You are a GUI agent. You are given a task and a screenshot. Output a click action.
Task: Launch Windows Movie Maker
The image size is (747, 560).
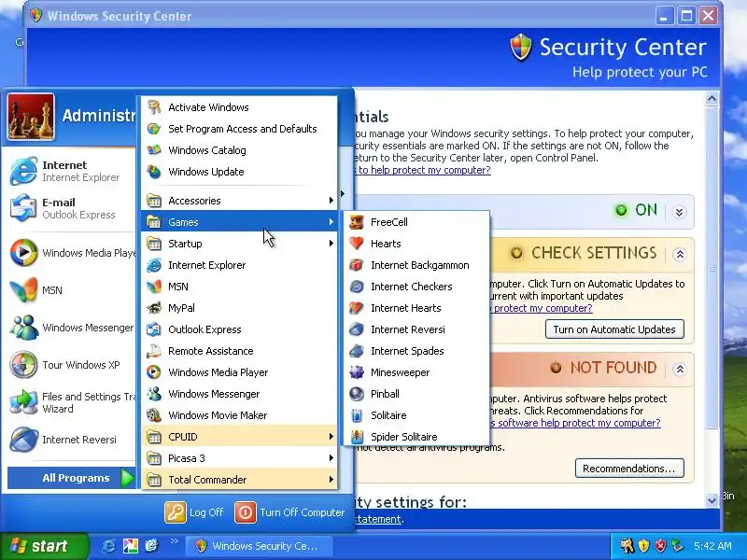[x=239, y=414]
